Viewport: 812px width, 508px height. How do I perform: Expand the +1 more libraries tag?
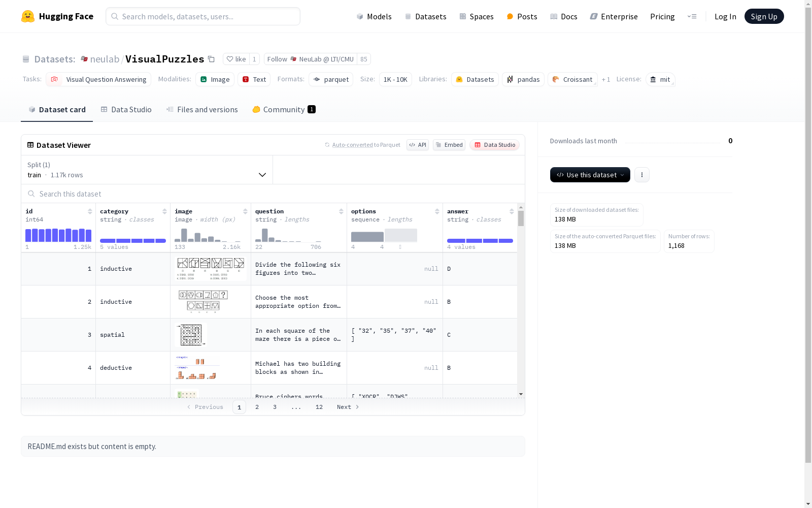tap(606, 79)
